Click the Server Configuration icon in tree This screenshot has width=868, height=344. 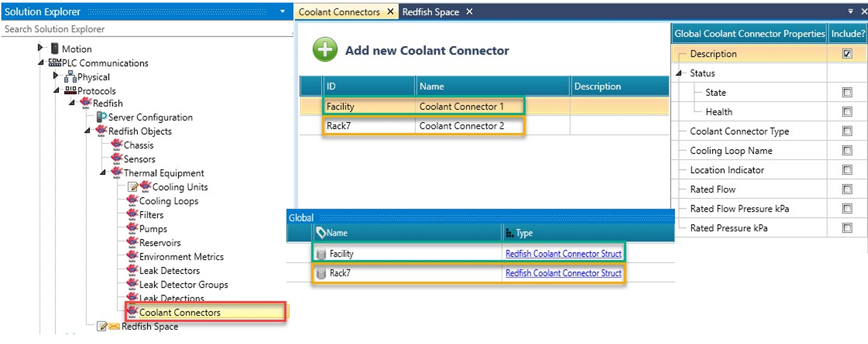(x=102, y=117)
